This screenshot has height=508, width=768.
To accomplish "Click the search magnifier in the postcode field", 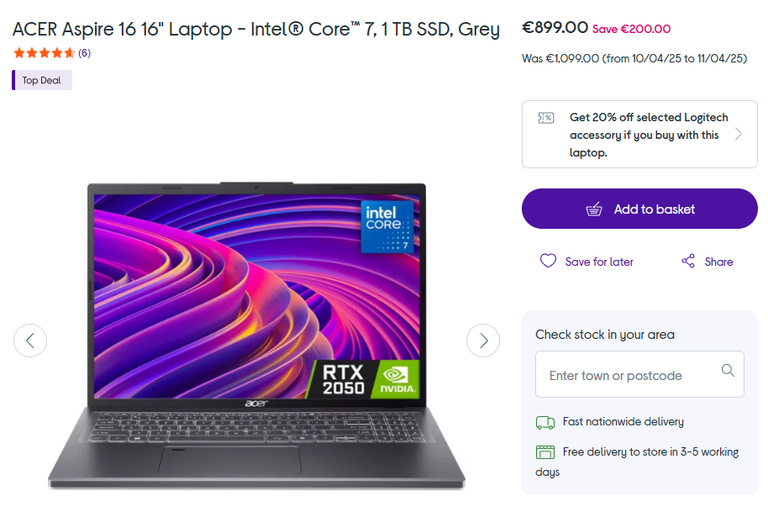I will (x=728, y=370).
